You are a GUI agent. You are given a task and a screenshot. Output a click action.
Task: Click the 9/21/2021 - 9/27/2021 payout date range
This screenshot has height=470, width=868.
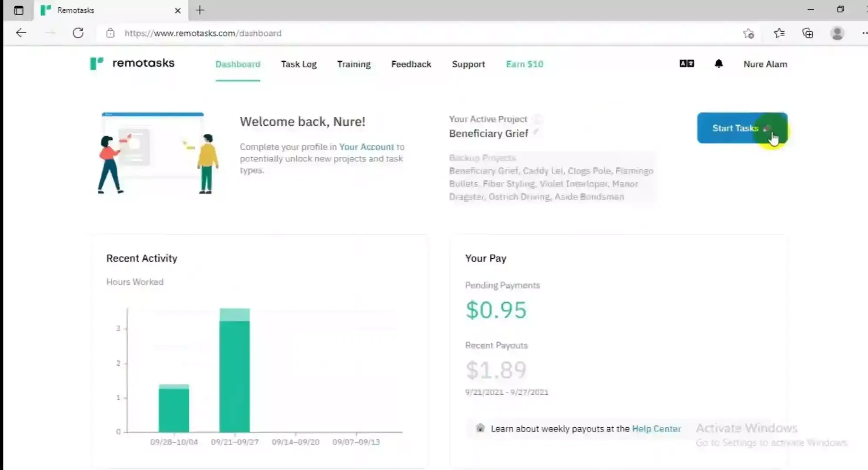tap(507, 392)
